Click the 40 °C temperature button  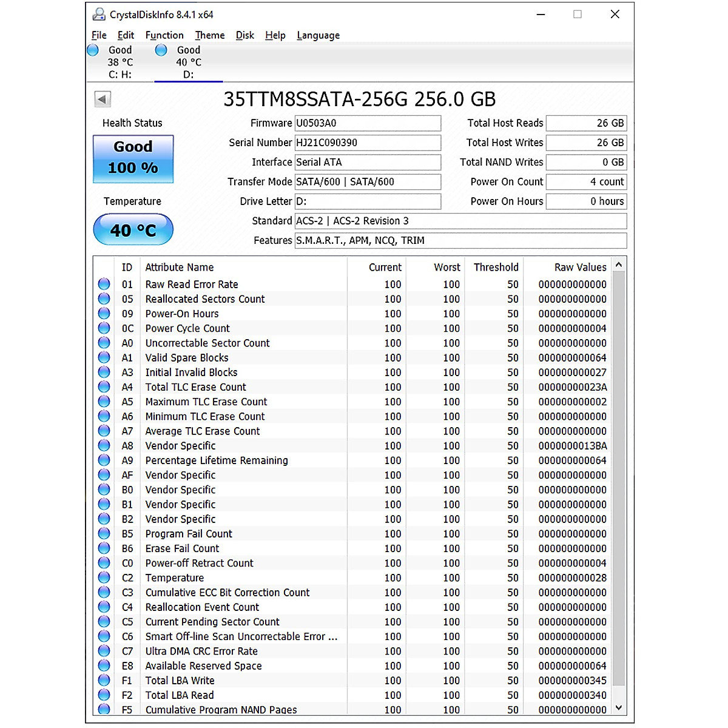coord(133,230)
